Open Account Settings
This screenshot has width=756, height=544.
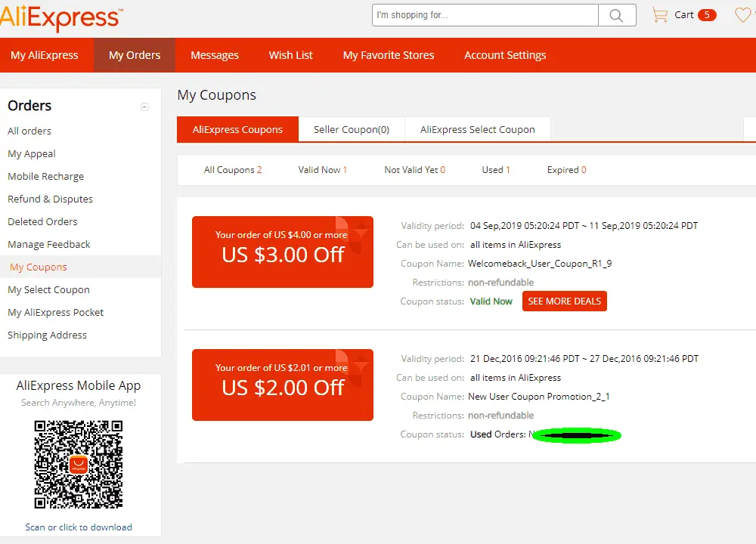[505, 55]
